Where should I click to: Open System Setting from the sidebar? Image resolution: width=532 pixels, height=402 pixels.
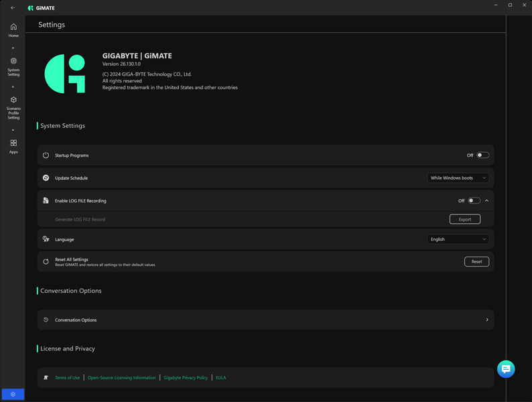(x=13, y=67)
